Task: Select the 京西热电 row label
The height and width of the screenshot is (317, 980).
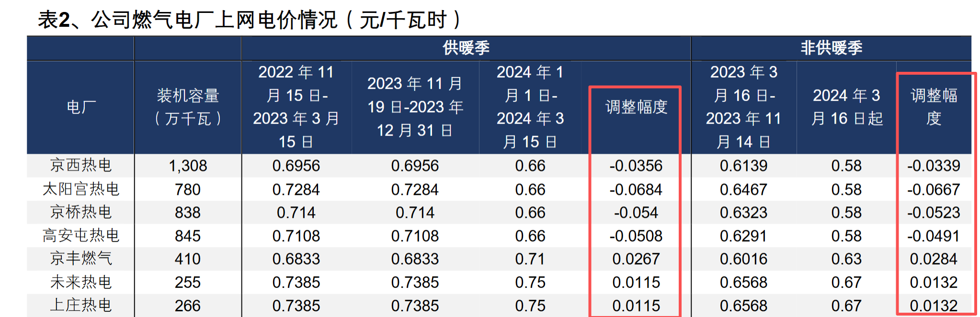Action: pos(81,165)
